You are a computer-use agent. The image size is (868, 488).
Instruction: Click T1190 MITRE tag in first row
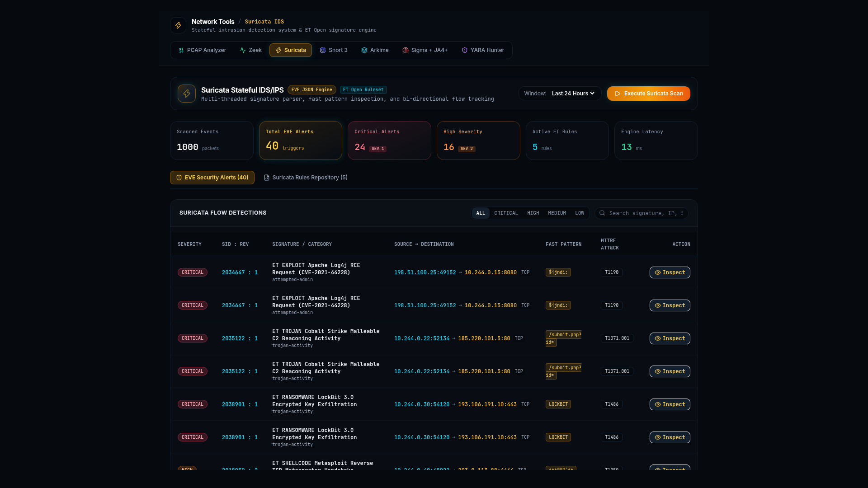coord(612,272)
